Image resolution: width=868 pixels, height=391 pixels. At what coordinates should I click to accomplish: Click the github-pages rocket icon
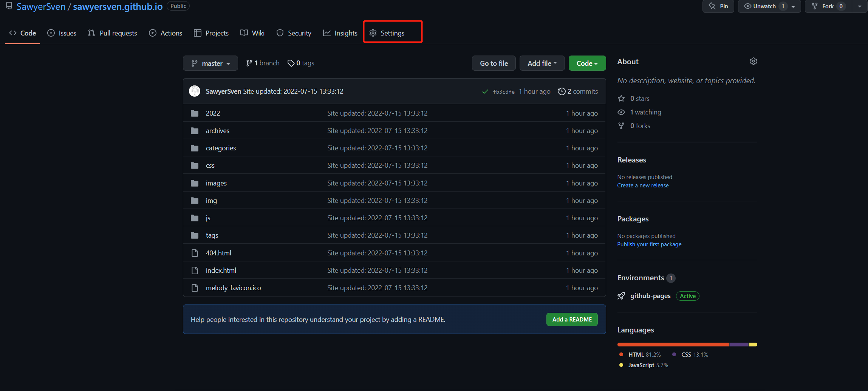point(621,296)
